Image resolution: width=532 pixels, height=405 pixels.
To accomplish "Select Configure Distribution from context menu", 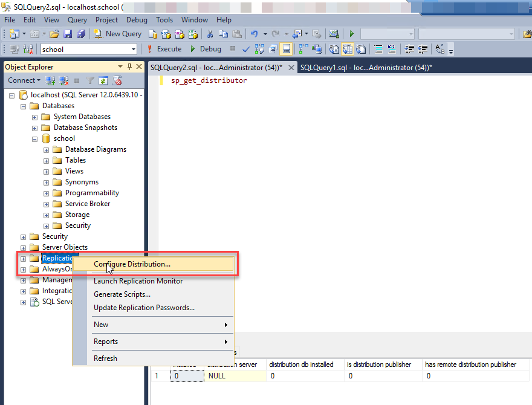I will [x=132, y=264].
